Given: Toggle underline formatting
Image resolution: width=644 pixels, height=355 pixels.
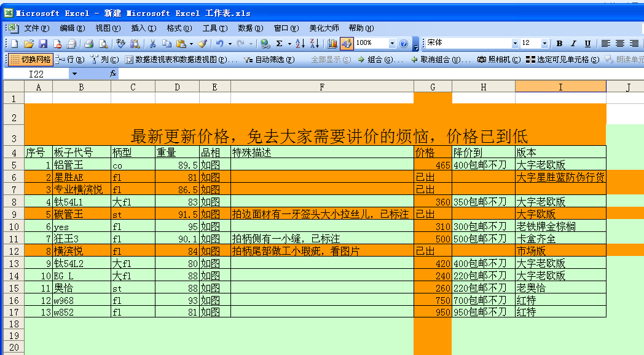Looking at the screenshot, I should [x=587, y=44].
